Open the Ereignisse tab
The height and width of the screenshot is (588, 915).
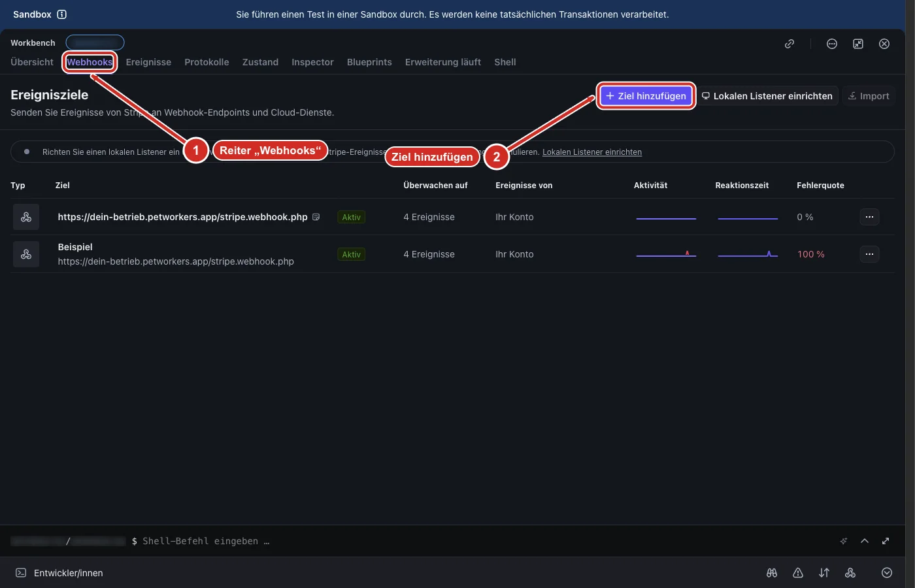click(x=148, y=62)
